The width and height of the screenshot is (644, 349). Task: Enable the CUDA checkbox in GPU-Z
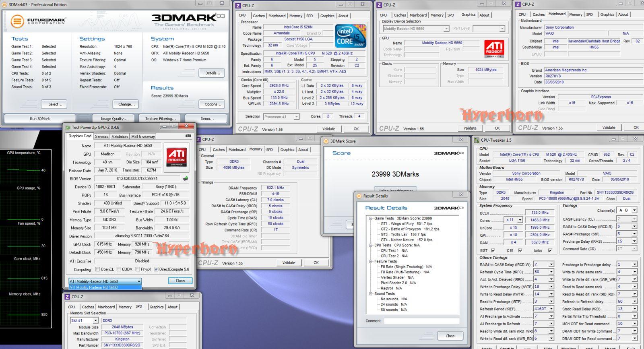coord(119,269)
